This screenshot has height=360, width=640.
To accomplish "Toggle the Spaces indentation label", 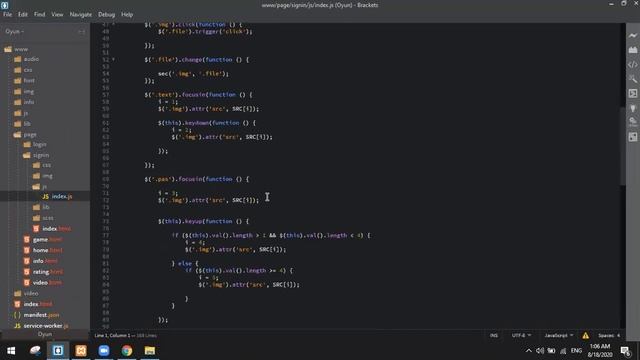I will coord(606,336).
